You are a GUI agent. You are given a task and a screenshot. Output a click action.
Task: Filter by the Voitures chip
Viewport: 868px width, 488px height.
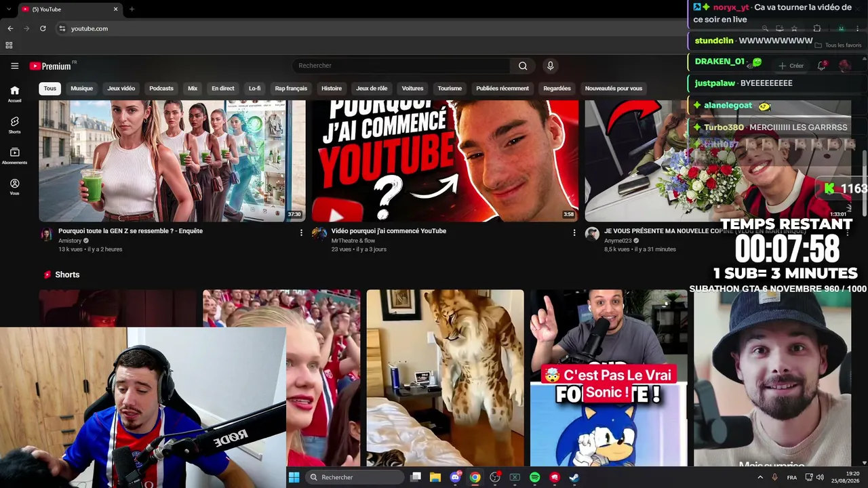tap(412, 88)
